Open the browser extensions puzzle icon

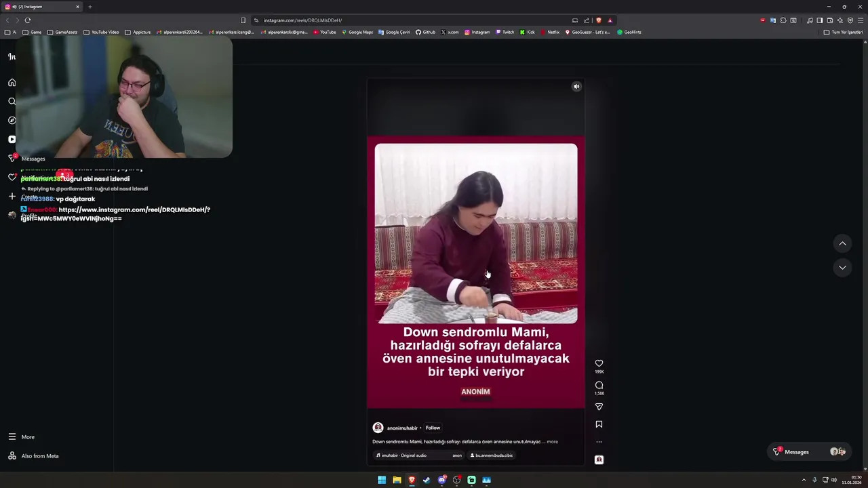point(783,20)
